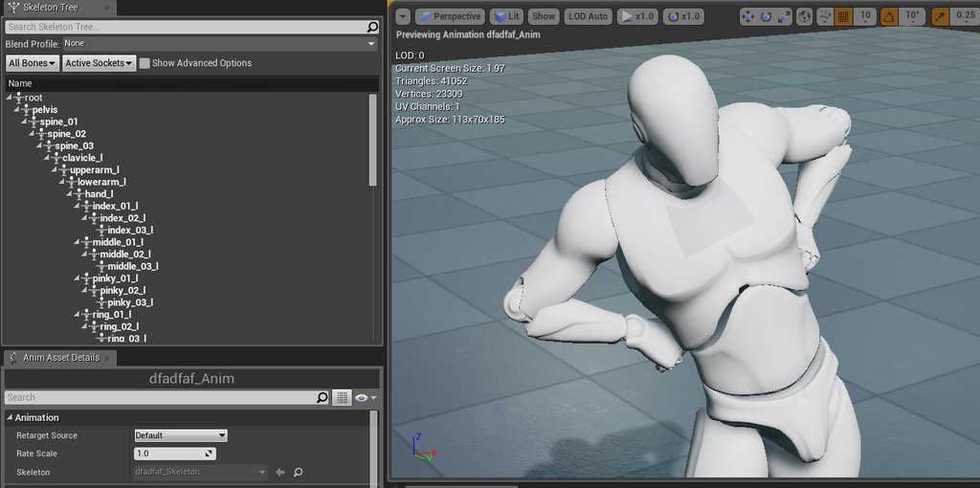This screenshot has height=488, width=980.
Task: Open the rotation snap 10° dropdown
Action: tap(912, 17)
